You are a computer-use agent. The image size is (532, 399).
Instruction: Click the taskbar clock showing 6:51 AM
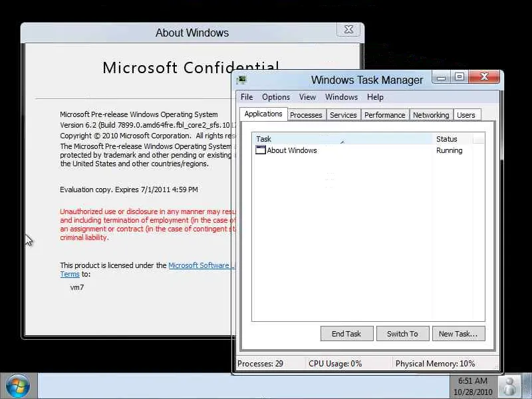473,380
